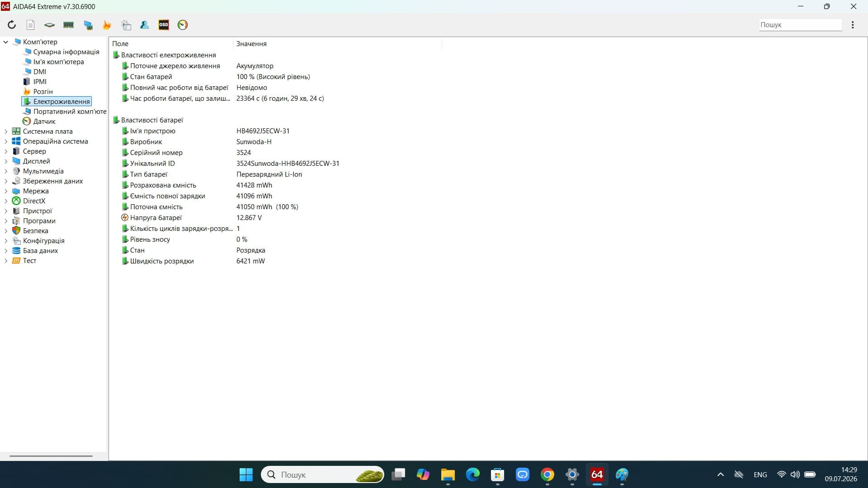
Task: Click the Значення column header
Action: click(338, 44)
